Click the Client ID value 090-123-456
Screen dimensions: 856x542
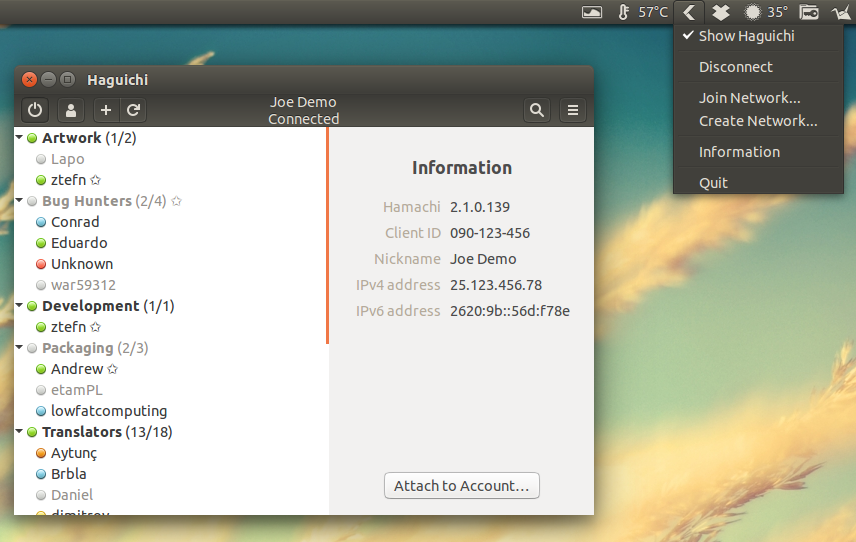[x=490, y=233]
